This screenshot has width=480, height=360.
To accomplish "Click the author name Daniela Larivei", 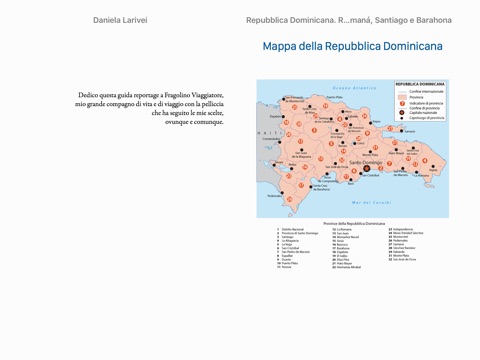I will (x=120, y=20).
